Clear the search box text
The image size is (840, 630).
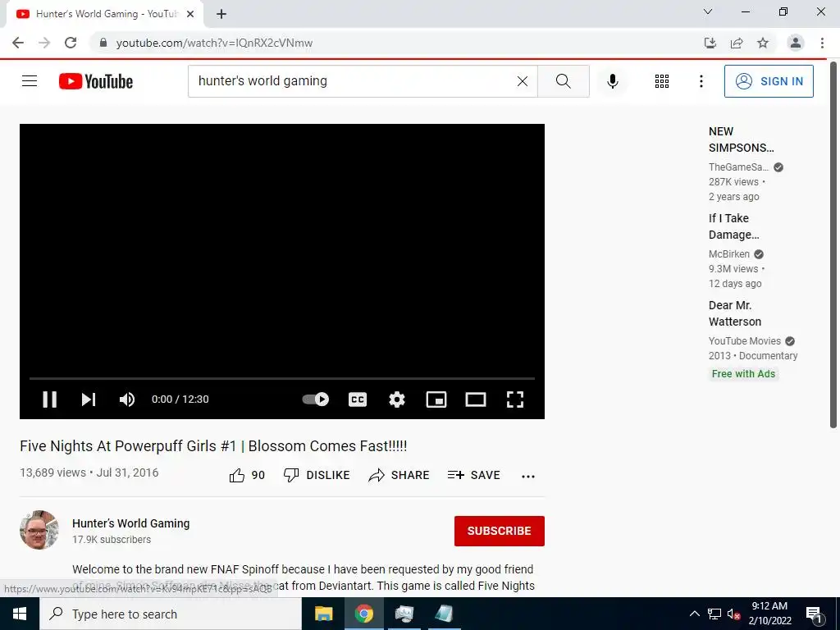[x=523, y=81]
